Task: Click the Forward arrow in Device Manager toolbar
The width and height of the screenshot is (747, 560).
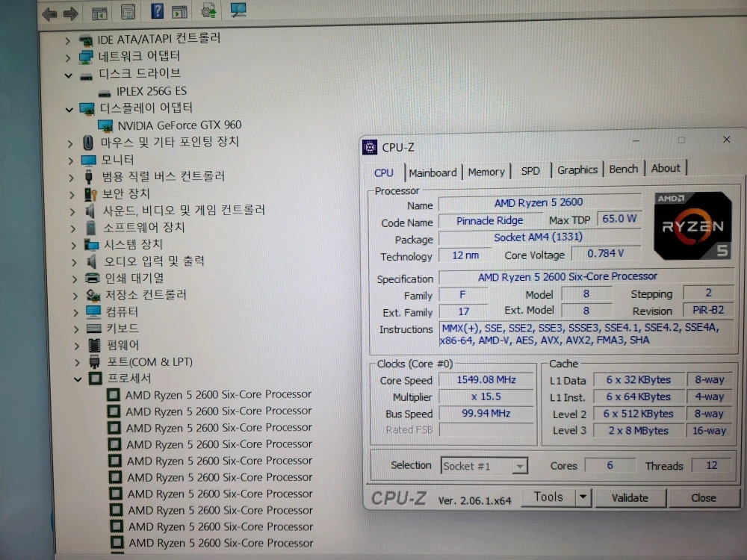Action: [x=70, y=13]
